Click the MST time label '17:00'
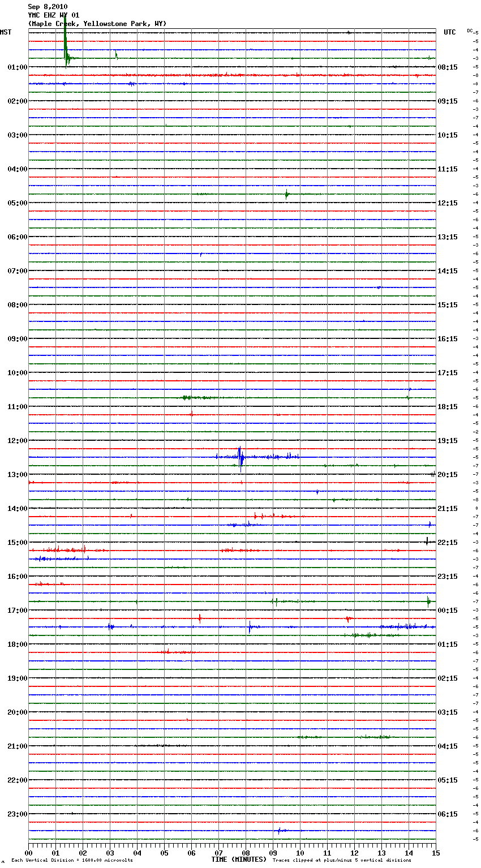481x868 pixels. pyautogui.click(x=18, y=611)
